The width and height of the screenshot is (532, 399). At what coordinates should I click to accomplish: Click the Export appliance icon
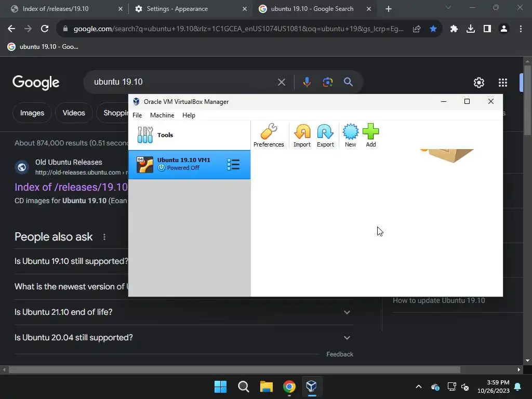[x=325, y=135]
